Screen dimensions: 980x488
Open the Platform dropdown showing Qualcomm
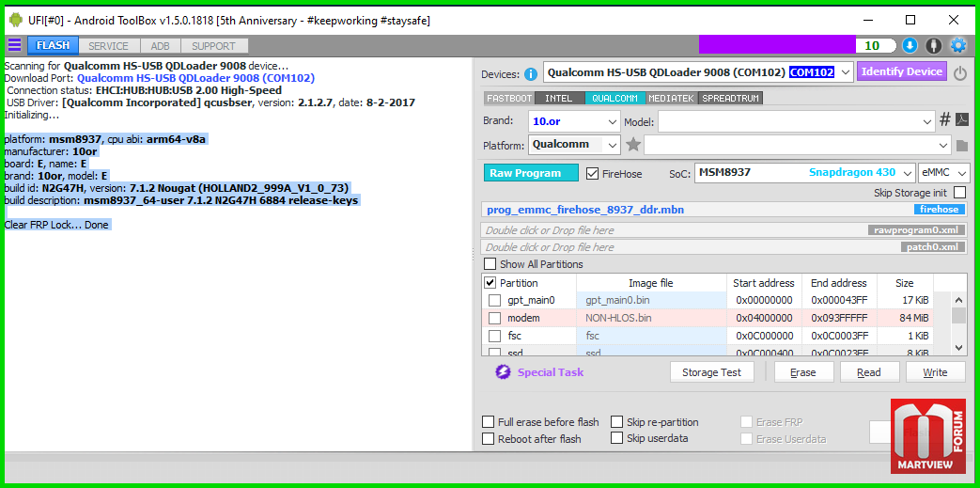574,145
